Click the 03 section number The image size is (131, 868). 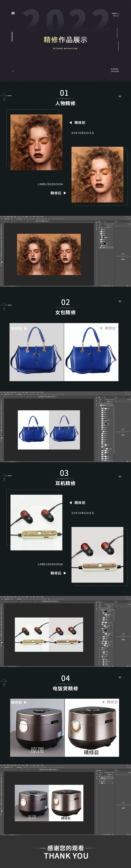[x=64, y=473]
